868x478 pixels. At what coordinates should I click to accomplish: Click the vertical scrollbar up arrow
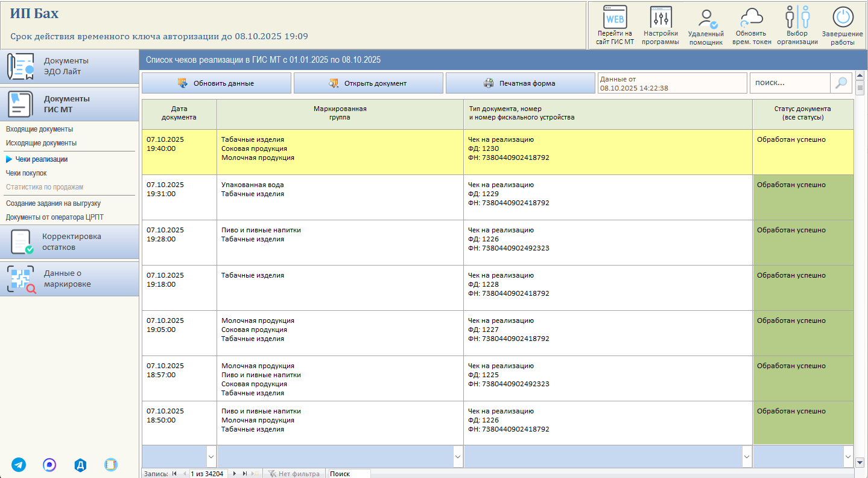pos(860,77)
